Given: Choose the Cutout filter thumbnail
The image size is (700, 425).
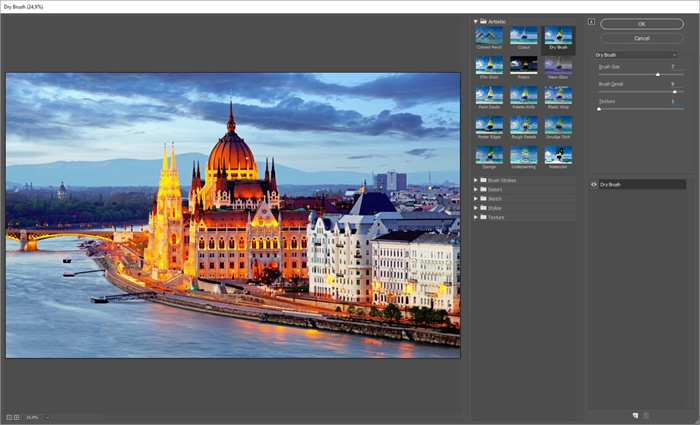Looking at the screenshot, I should point(523,36).
